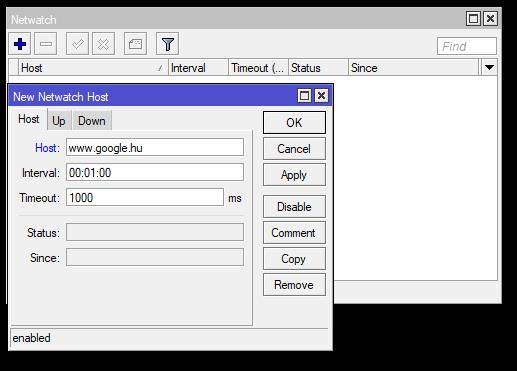Select the Host tab
The height and width of the screenshot is (371, 517).
[x=29, y=119]
